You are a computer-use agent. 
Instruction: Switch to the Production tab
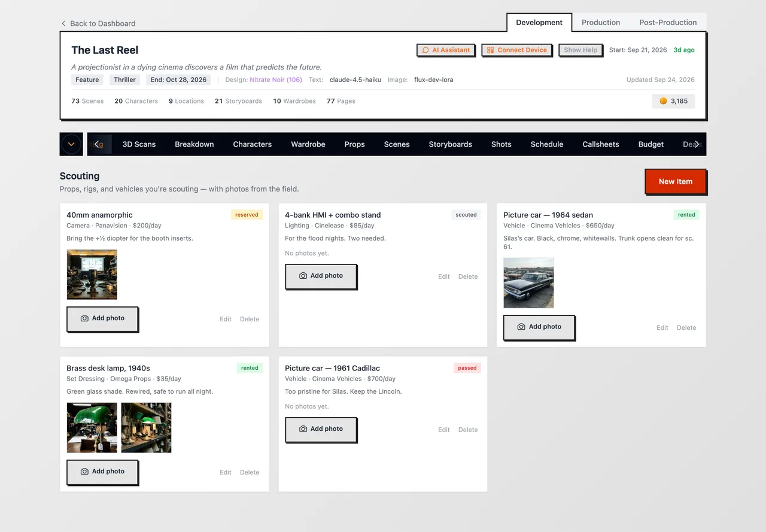[x=601, y=22]
